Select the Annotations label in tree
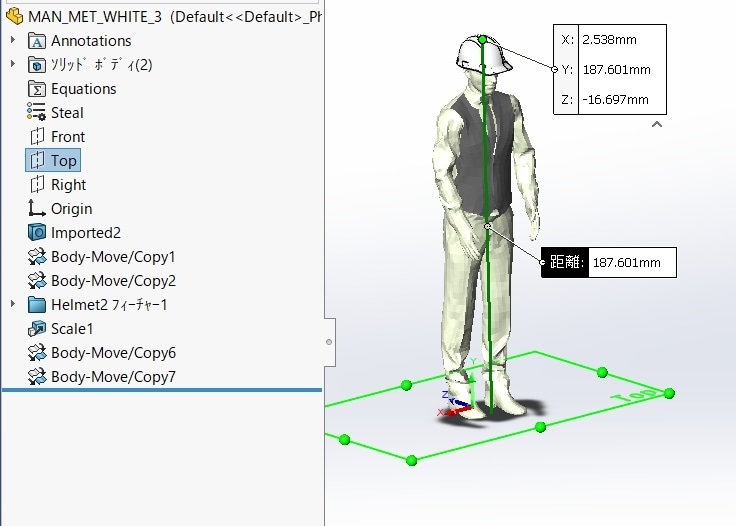 click(x=91, y=41)
